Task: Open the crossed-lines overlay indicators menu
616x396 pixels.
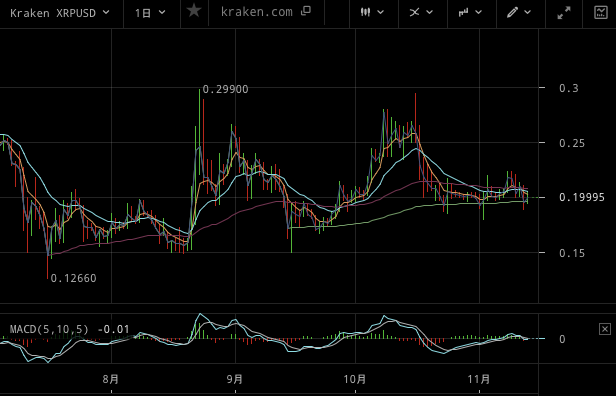Action: click(x=421, y=13)
